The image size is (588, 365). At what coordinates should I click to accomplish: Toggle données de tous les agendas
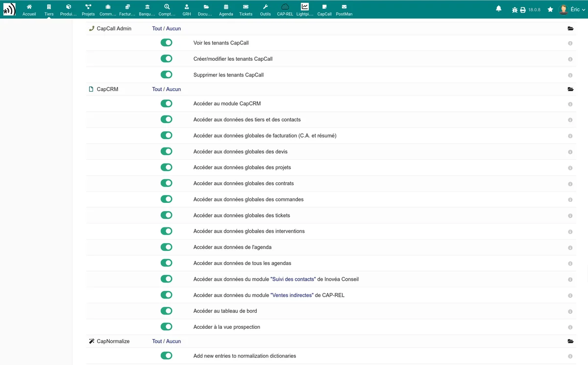click(167, 263)
